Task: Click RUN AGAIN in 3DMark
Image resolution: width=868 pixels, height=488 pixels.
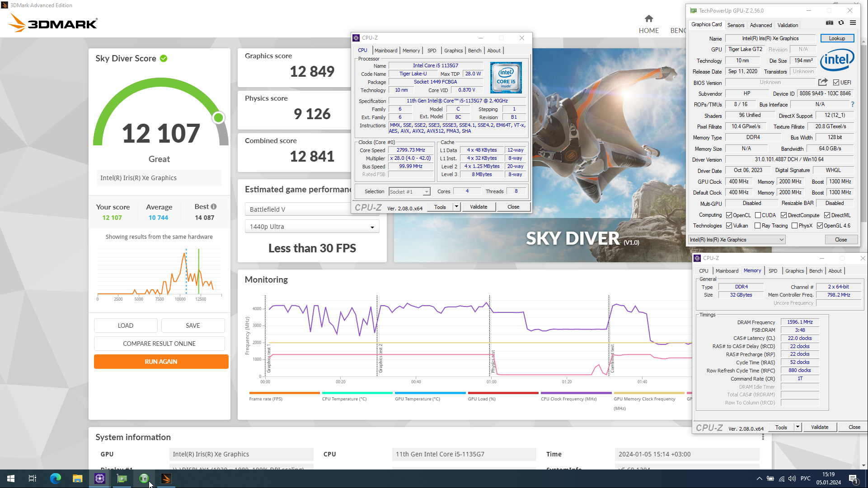Action: [161, 362]
